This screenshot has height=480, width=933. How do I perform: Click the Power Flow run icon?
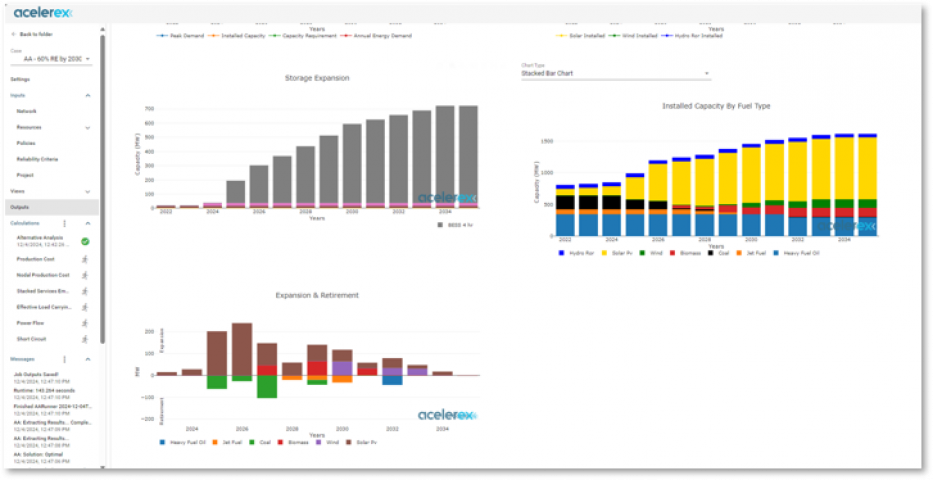point(85,323)
